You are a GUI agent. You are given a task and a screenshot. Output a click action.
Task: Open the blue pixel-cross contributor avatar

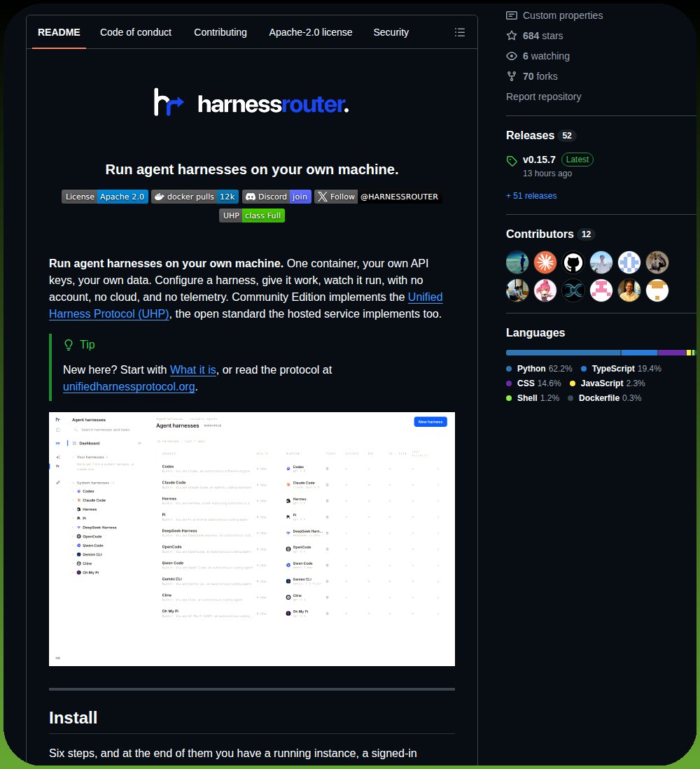click(629, 262)
